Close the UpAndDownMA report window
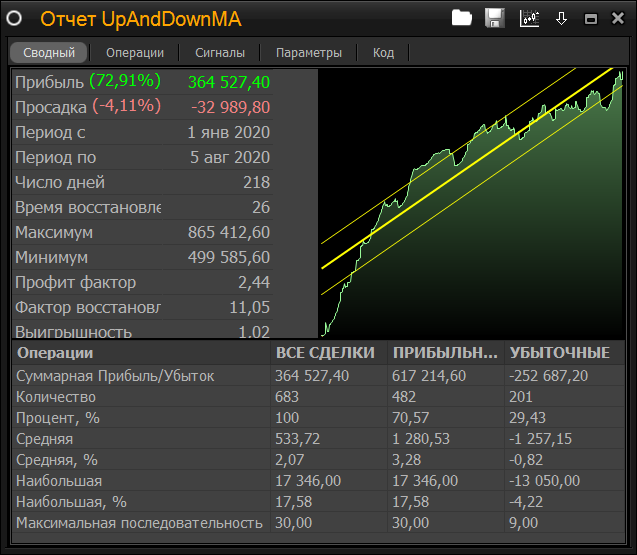 [617, 19]
